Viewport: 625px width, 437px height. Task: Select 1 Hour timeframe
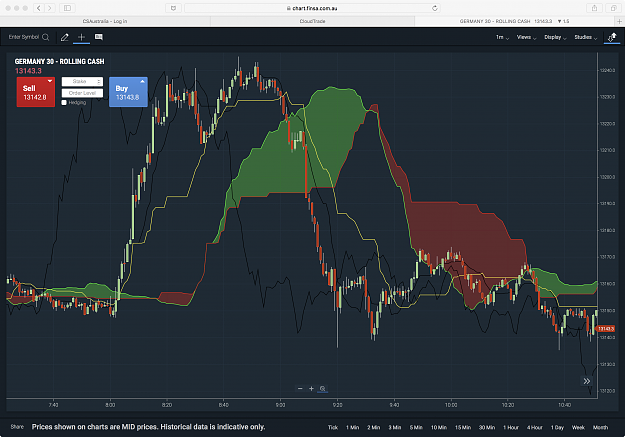tap(511, 427)
